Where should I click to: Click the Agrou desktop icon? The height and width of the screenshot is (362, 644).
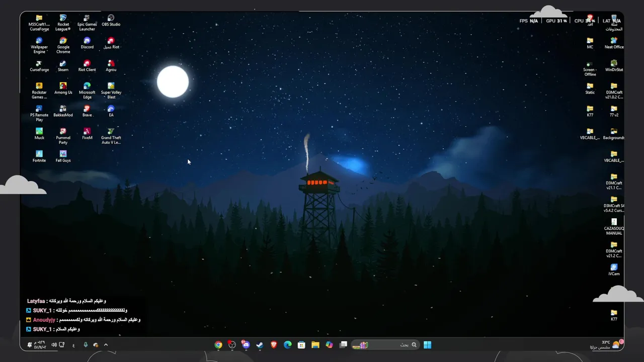coord(111,66)
